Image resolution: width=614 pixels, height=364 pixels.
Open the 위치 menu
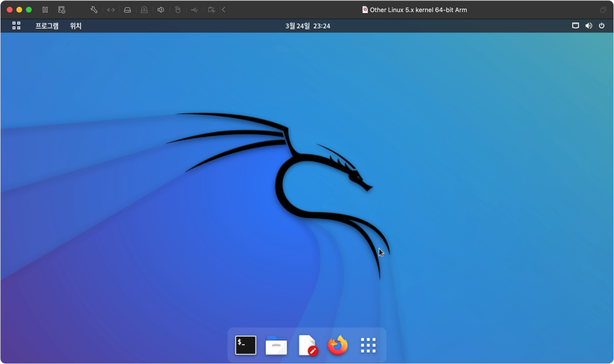coord(76,26)
